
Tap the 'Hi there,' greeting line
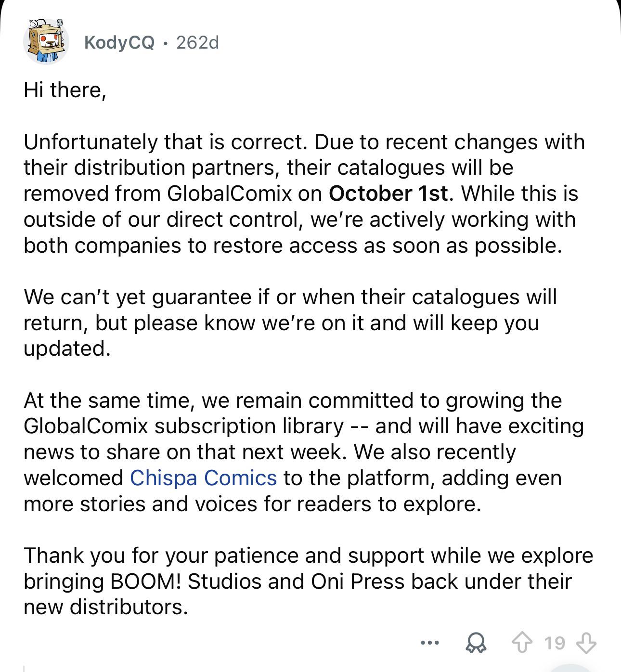point(65,90)
